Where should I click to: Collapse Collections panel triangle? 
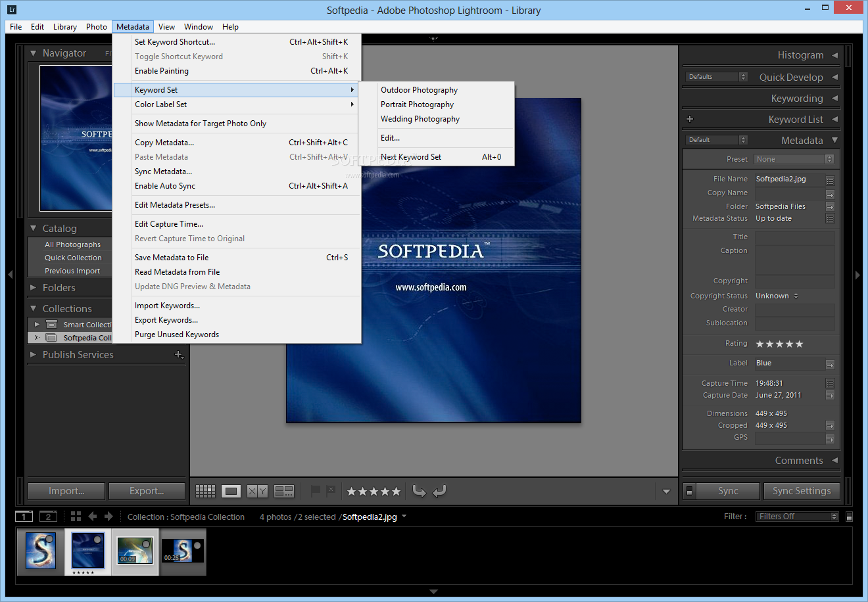(34, 308)
